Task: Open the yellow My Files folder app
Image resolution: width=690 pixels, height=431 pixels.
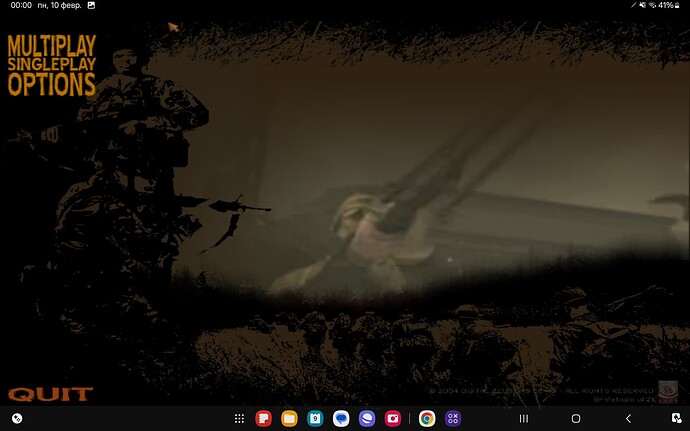Action: [x=290, y=418]
